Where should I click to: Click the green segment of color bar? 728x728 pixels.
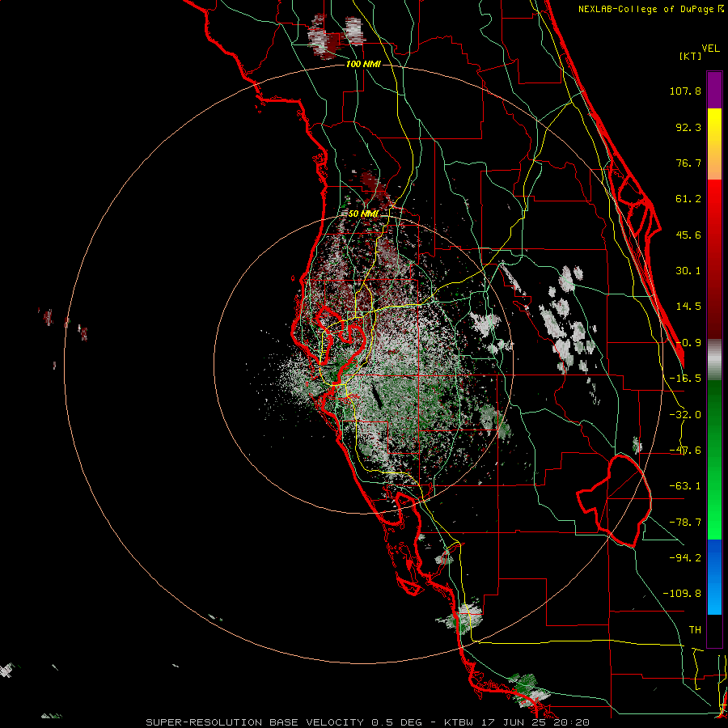click(714, 459)
